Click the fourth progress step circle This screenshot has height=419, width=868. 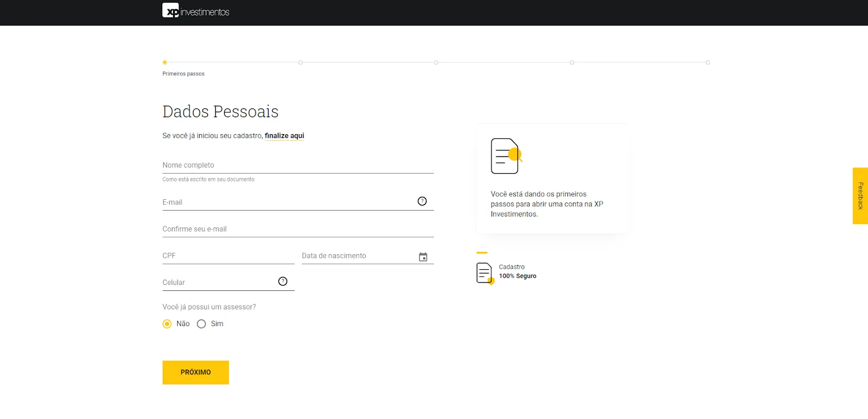[572, 62]
